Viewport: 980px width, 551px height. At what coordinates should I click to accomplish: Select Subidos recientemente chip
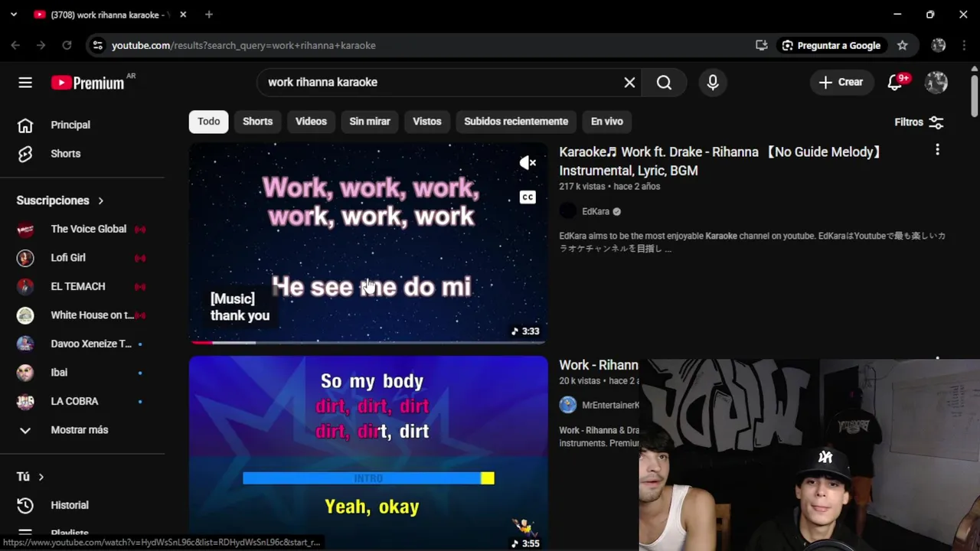pos(516,122)
